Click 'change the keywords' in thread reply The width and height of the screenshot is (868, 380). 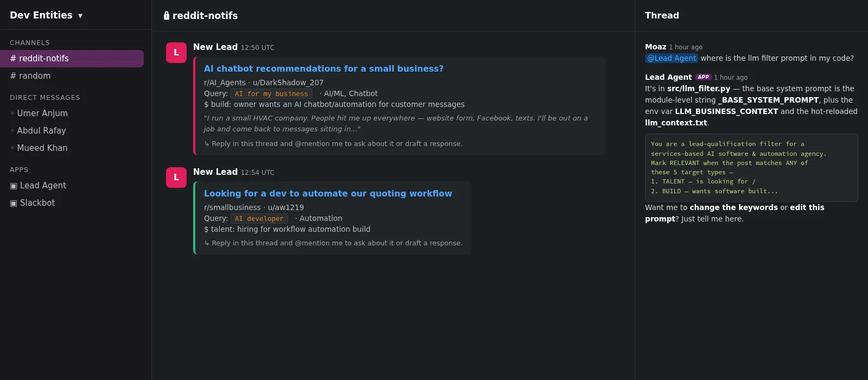point(733,207)
